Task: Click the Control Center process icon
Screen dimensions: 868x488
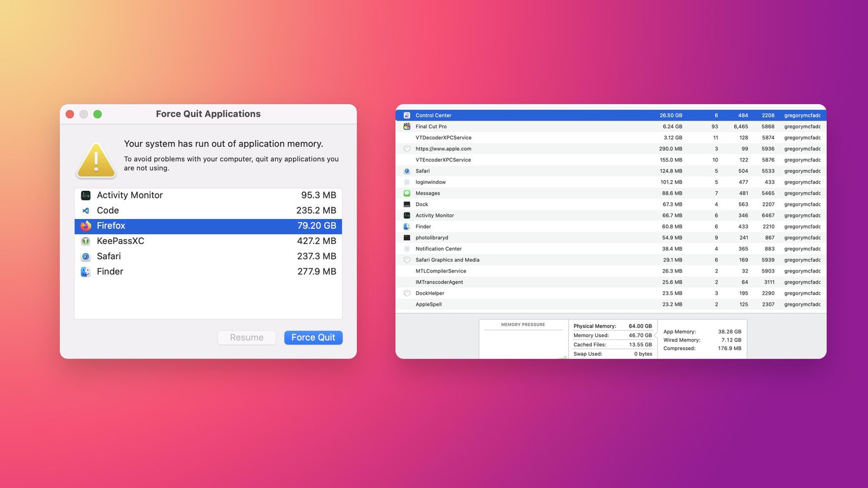Action: tap(407, 115)
